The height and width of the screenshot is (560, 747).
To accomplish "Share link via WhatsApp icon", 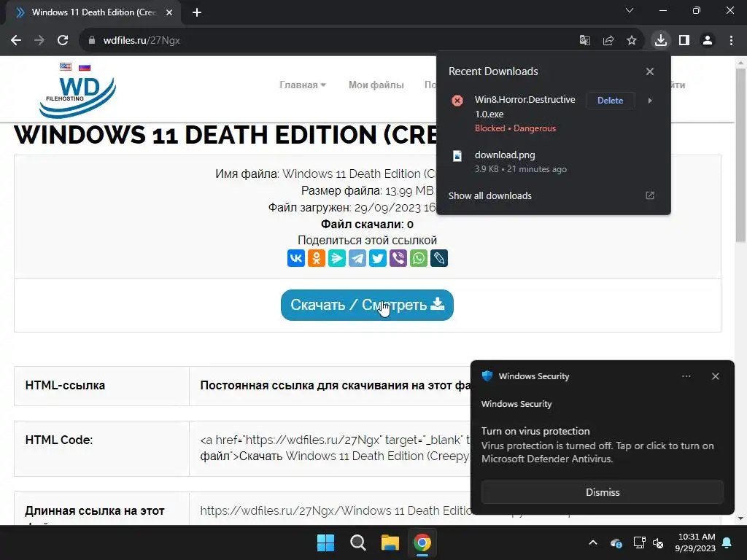I will tap(419, 258).
